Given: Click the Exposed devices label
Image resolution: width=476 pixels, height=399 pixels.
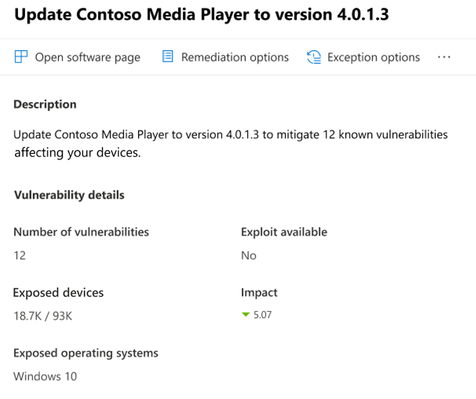Looking at the screenshot, I should [58, 293].
